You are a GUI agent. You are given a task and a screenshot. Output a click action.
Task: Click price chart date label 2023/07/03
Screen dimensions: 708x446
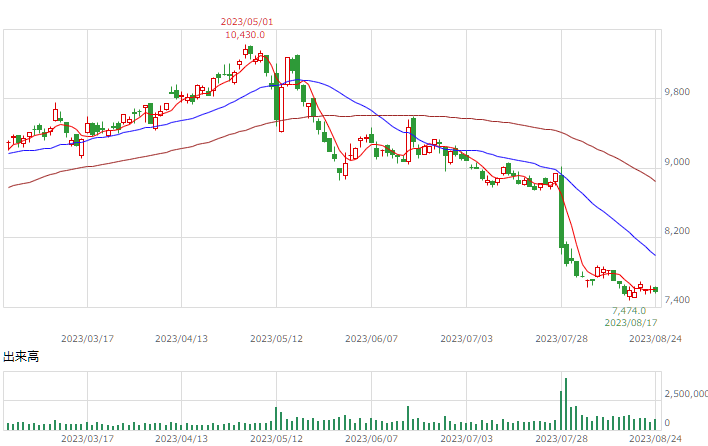pos(466,339)
